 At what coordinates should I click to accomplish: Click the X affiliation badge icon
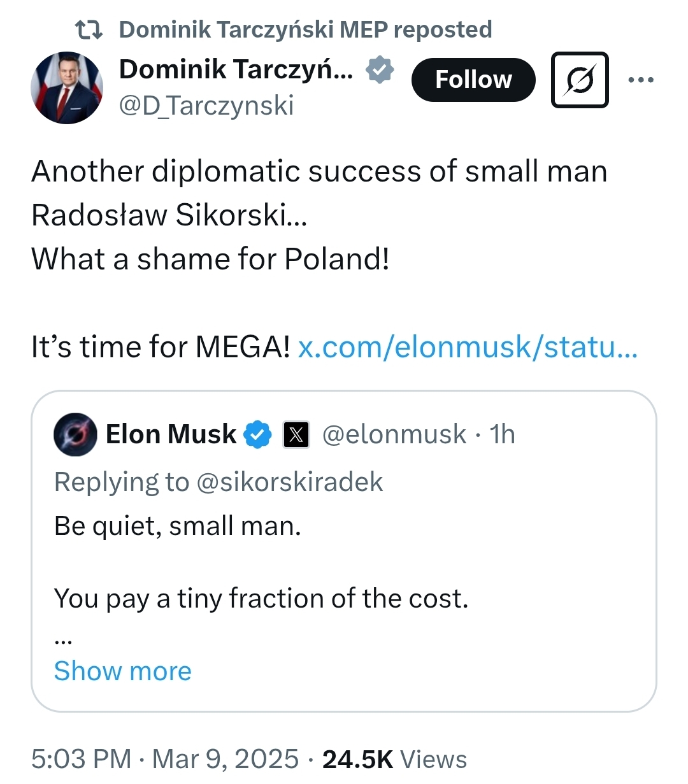click(296, 435)
